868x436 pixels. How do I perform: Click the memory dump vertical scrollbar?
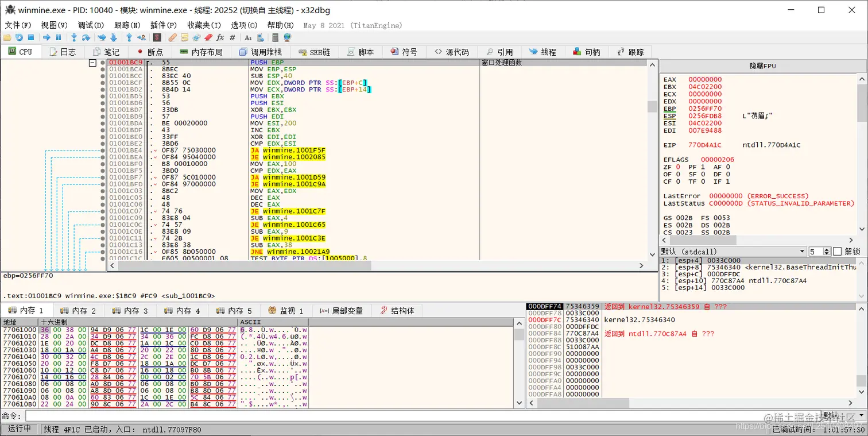pyautogui.click(x=519, y=363)
